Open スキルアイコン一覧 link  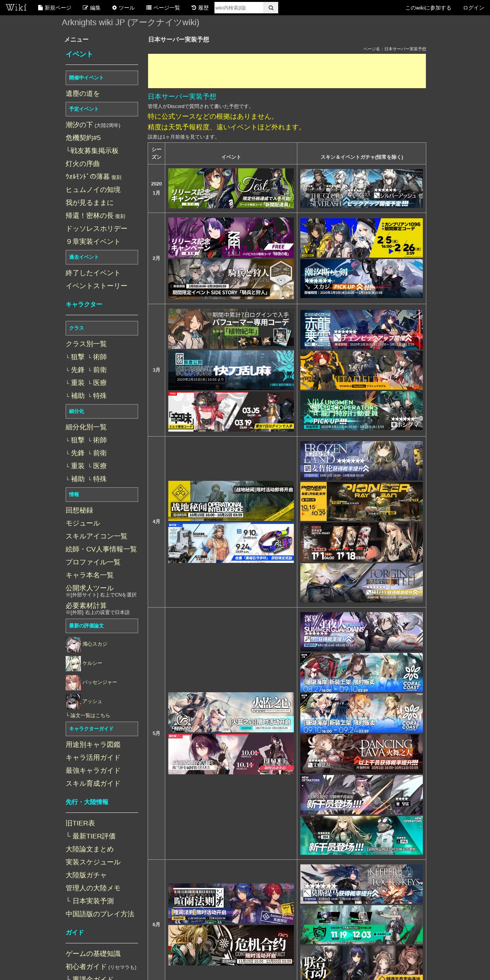tap(97, 536)
